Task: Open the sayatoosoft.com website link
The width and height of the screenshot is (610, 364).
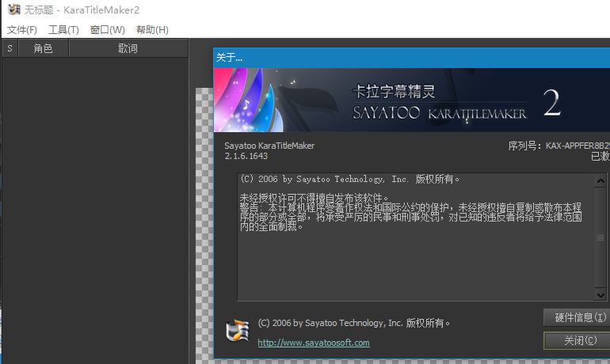Action: (x=314, y=343)
